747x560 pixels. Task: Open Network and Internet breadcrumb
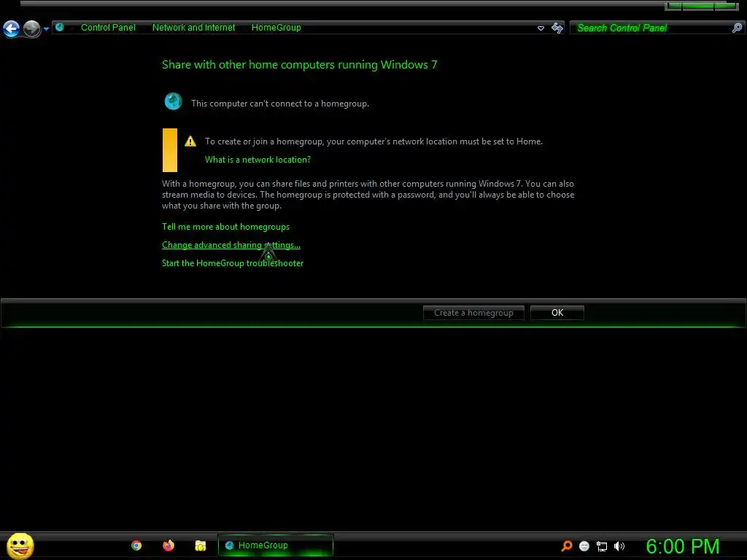193,28
